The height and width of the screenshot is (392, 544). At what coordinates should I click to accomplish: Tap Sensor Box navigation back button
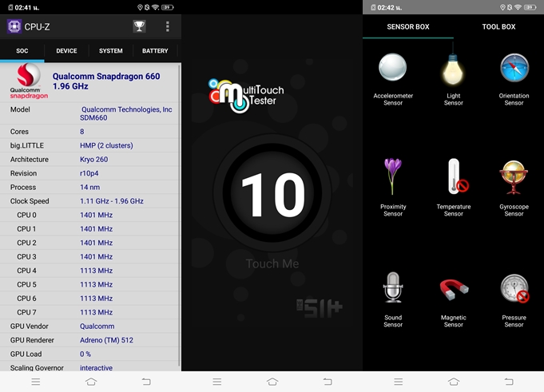pyautogui.click(x=509, y=382)
